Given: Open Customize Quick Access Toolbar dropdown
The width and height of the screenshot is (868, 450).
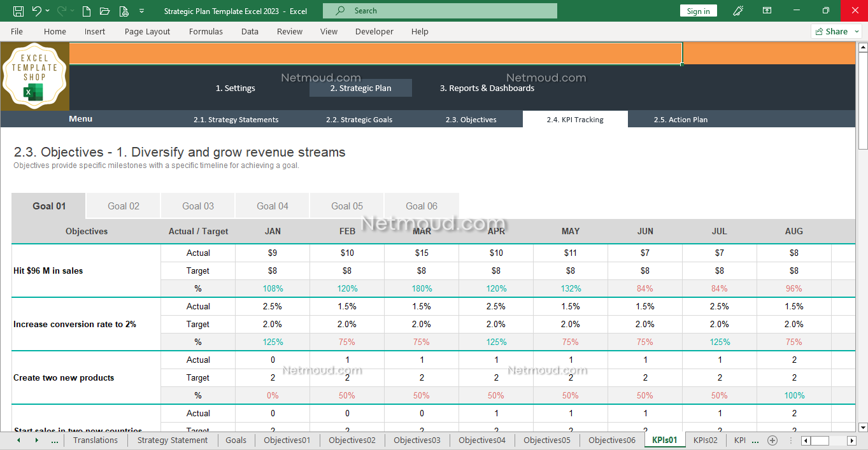Looking at the screenshot, I should tap(141, 11).
